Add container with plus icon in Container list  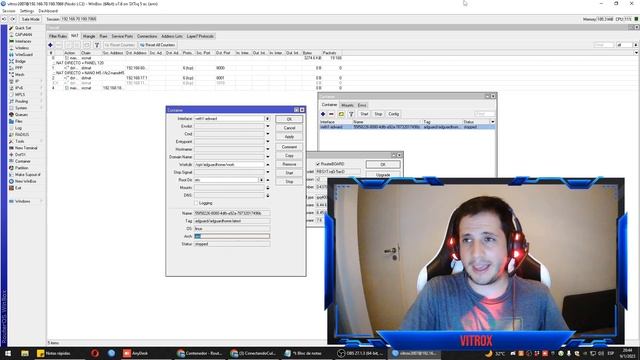point(323,114)
